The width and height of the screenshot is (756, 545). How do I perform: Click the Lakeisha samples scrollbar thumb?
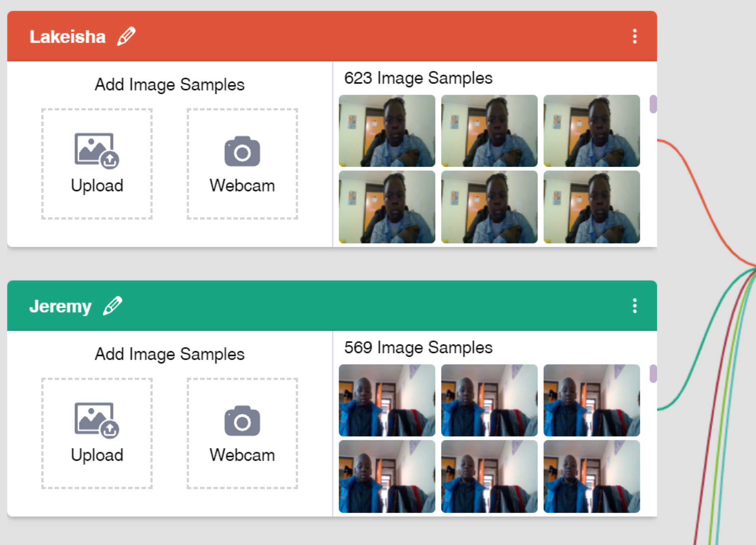click(x=653, y=104)
